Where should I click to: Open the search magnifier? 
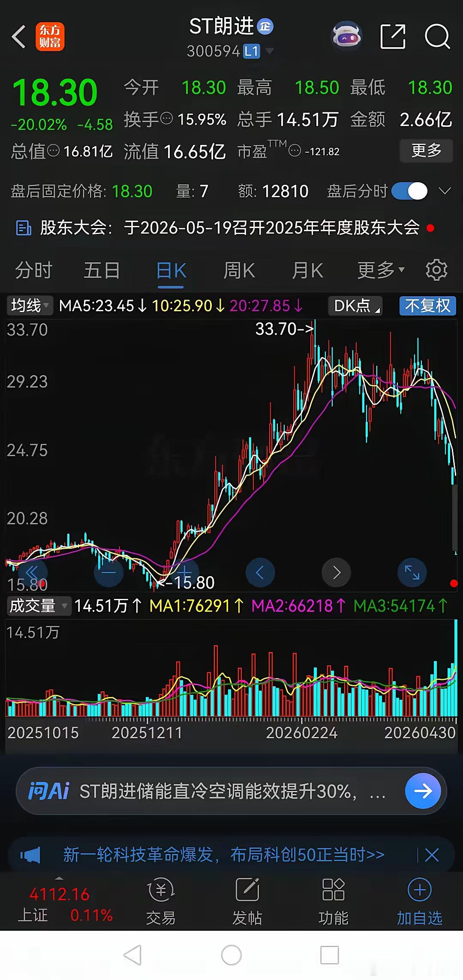coord(437,37)
